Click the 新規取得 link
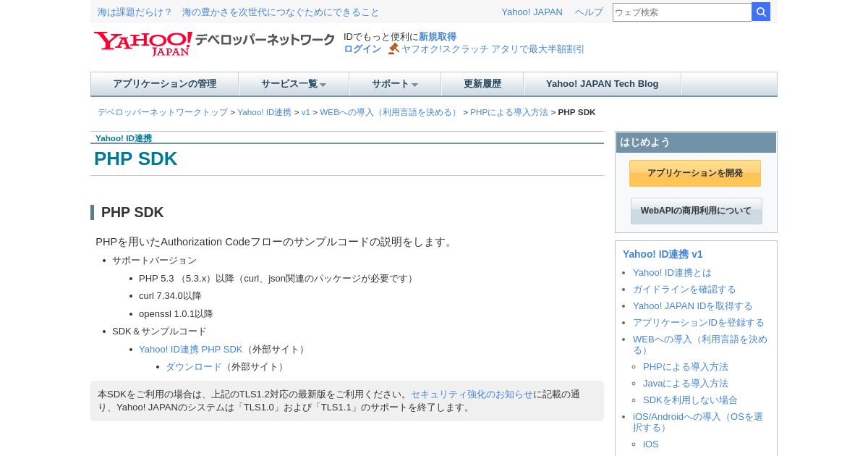The width and height of the screenshot is (868, 456). [x=438, y=36]
